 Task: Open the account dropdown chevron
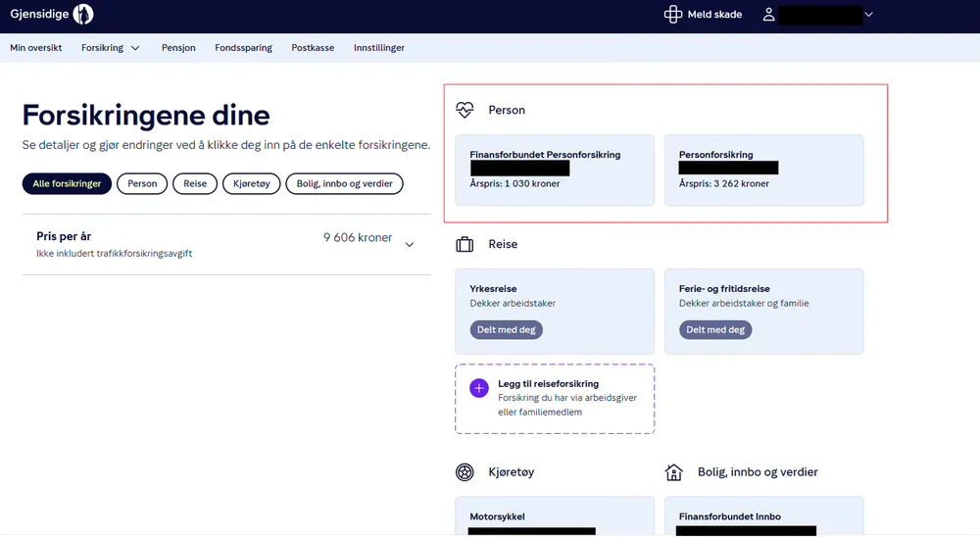(868, 15)
